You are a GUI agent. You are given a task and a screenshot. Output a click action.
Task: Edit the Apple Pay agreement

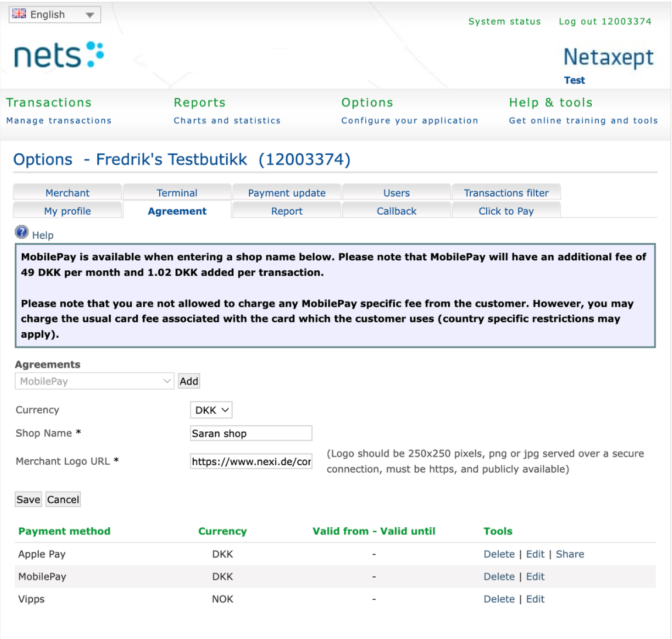point(535,554)
